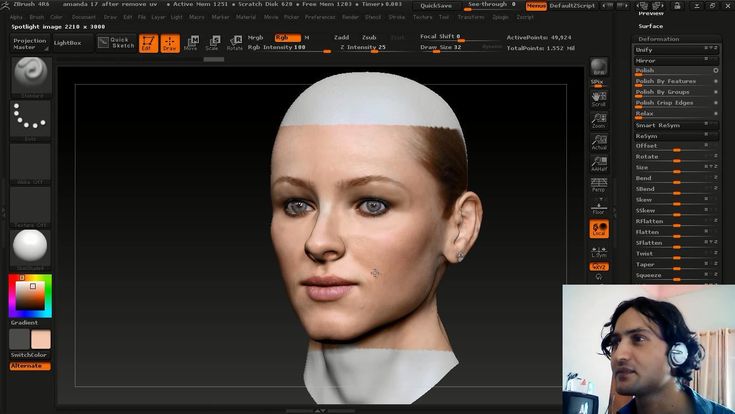Open the Texture menu

(x=422, y=17)
